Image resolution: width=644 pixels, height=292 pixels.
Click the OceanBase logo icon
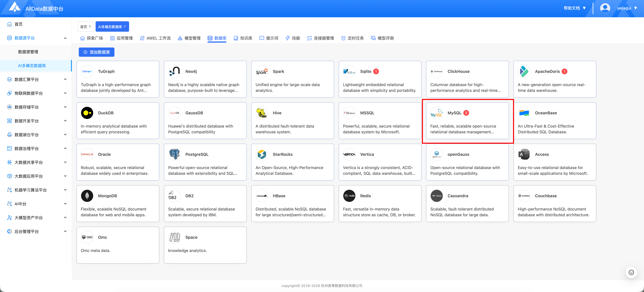click(x=524, y=113)
